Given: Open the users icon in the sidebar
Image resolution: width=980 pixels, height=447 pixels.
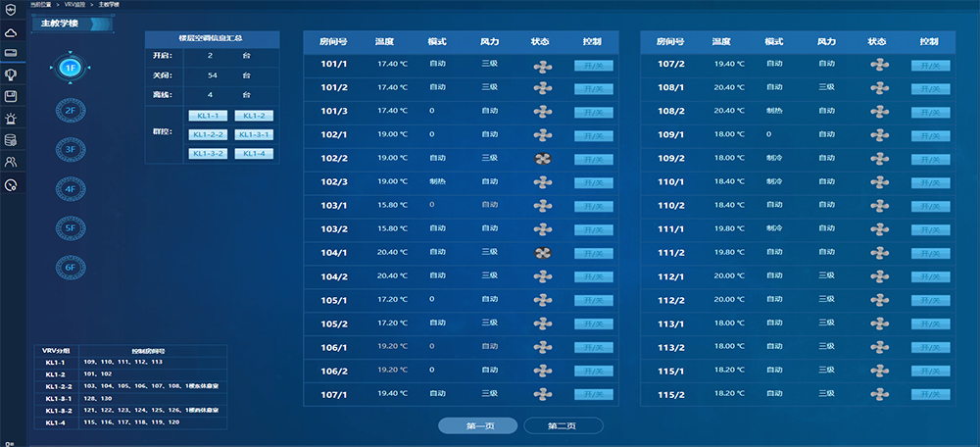Looking at the screenshot, I should (11, 162).
